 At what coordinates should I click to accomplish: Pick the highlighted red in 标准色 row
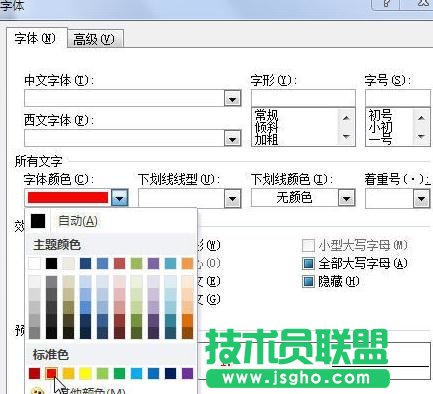pos(51,373)
